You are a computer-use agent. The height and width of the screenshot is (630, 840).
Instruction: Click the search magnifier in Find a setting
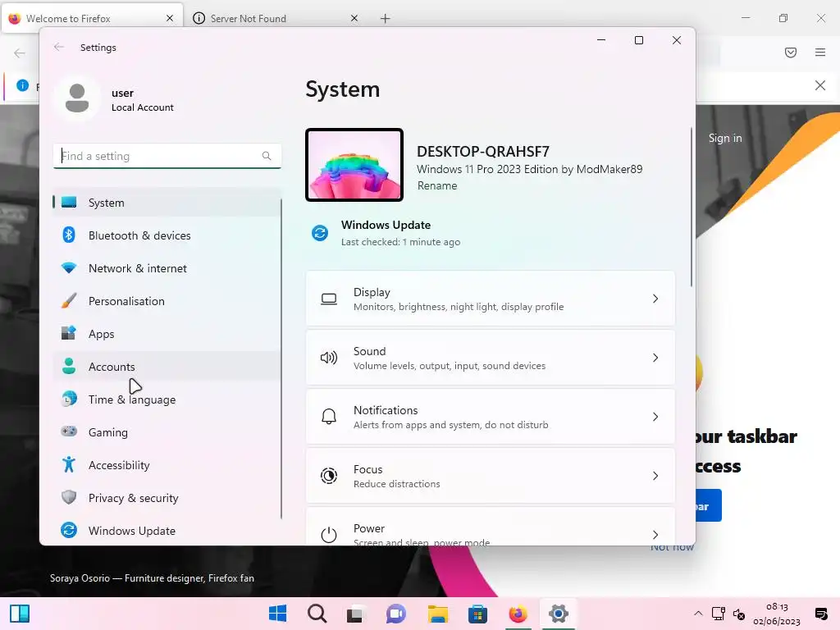pyautogui.click(x=267, y=156)
